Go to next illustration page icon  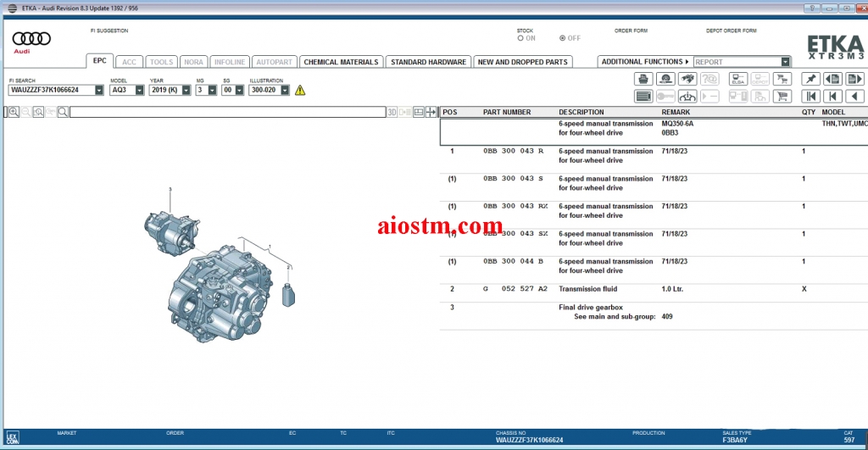pyautogui.click(x=854, y=79)
